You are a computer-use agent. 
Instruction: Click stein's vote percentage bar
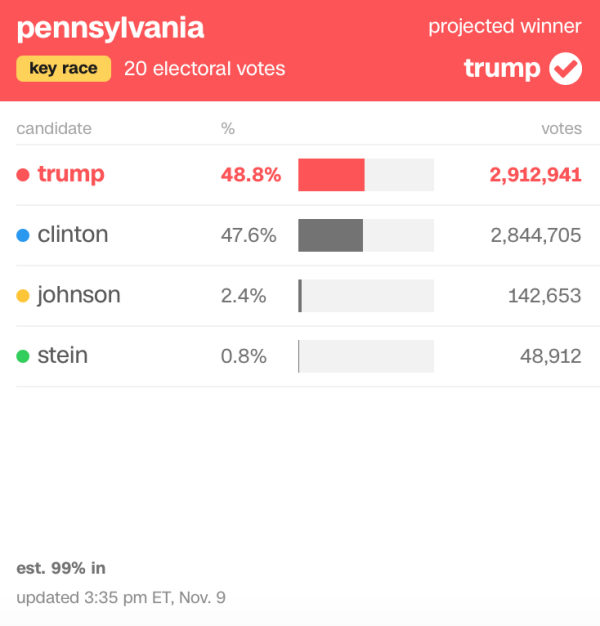click(x=366, y=356)
